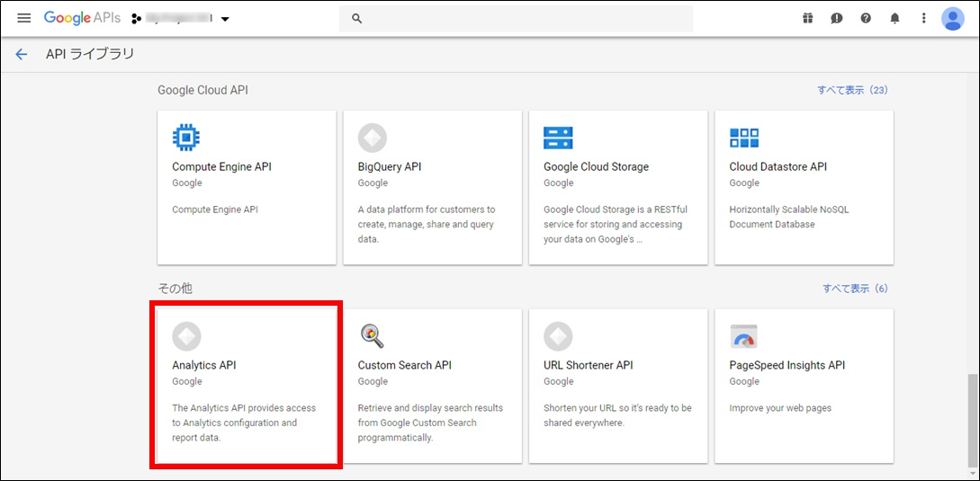The image size is (980, 481).
Task: Focus the top search input field
Action: pos(516,19)
